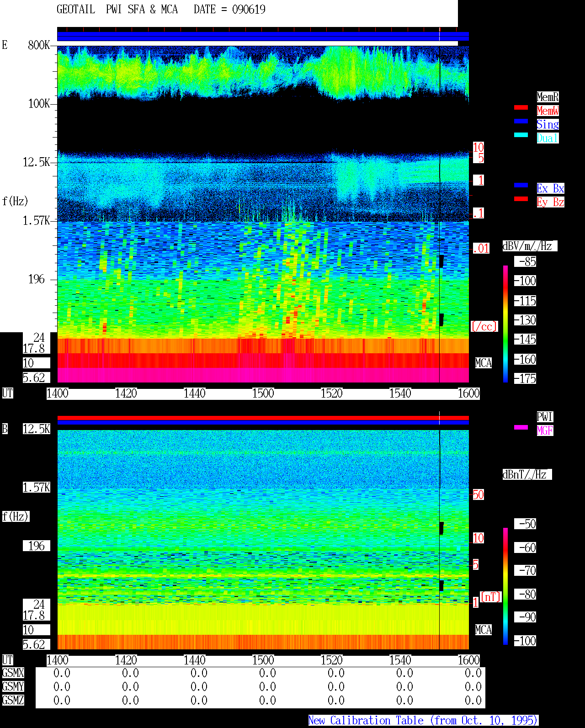The image size is (585, 728).
Task: Click the blue Ex Bx legend swatch
Action: [x=521, y=185]
